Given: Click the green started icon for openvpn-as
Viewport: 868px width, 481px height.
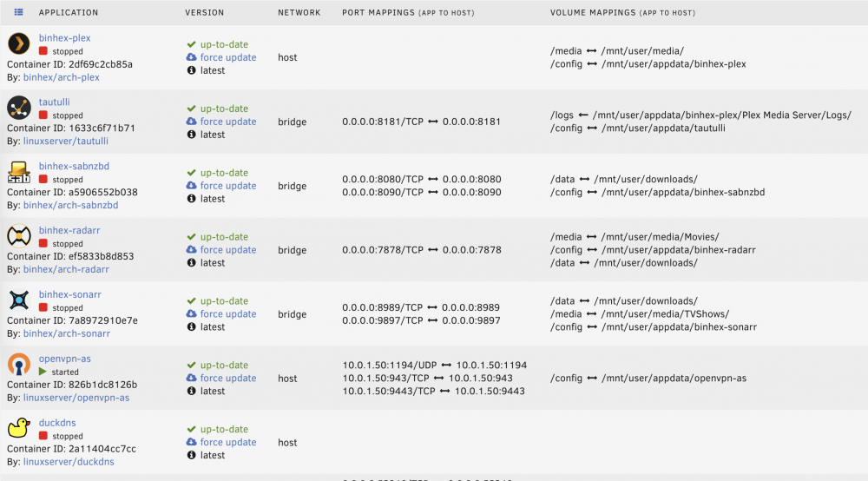Looking at the screenshot, I should click(x=43, y=372).
